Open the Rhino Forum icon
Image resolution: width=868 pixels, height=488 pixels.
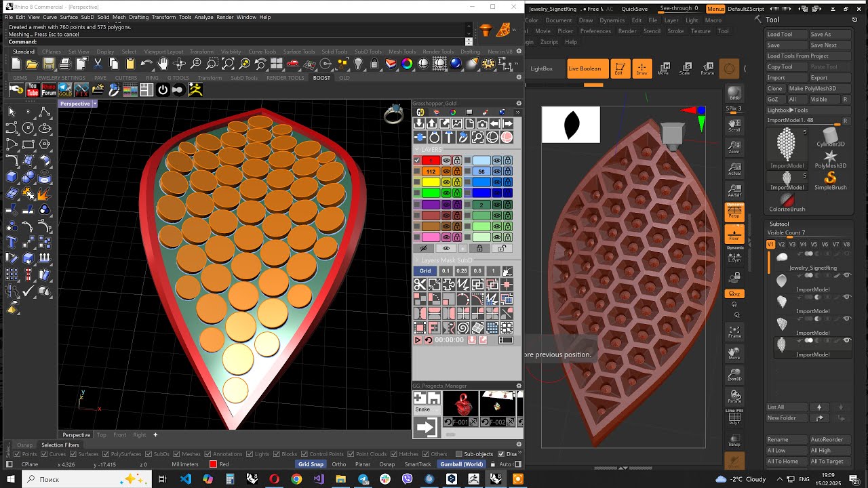coord(49,89)
